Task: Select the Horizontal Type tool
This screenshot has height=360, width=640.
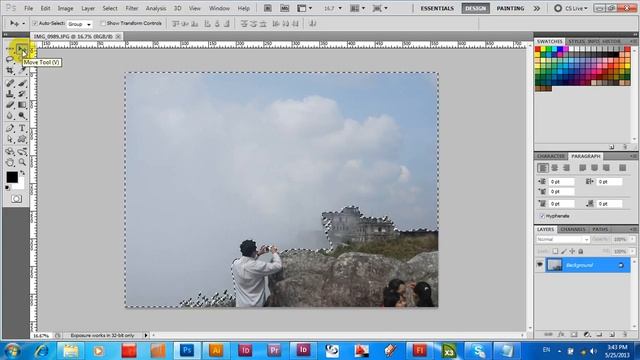Action: pyautogui.click(x=22, y=129)
